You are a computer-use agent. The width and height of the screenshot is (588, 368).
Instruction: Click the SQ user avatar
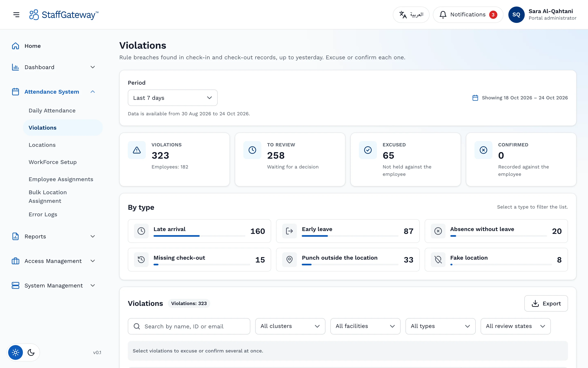[516, 15]
